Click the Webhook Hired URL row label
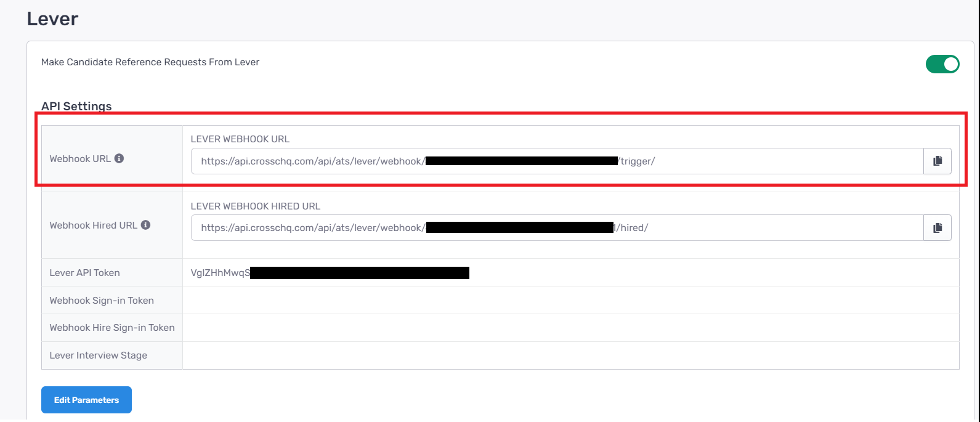Screen dimensions: 980x422 point(94,225)
